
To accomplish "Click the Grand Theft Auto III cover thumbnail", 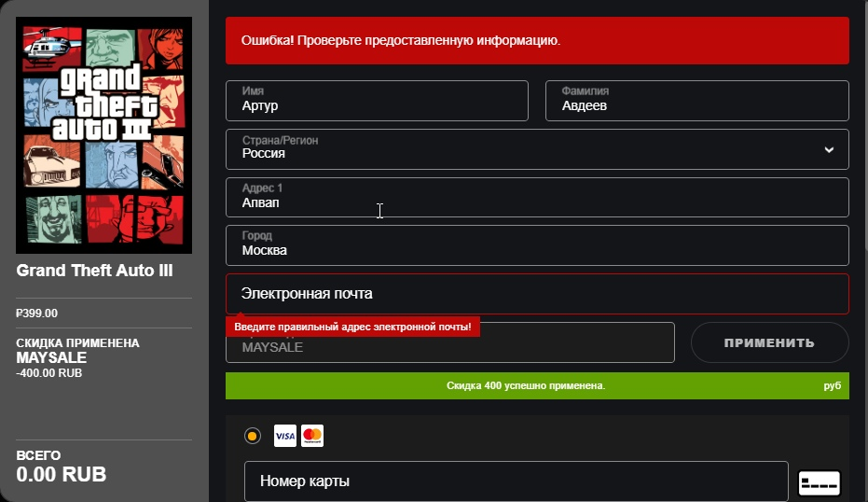I will (104, 135).
